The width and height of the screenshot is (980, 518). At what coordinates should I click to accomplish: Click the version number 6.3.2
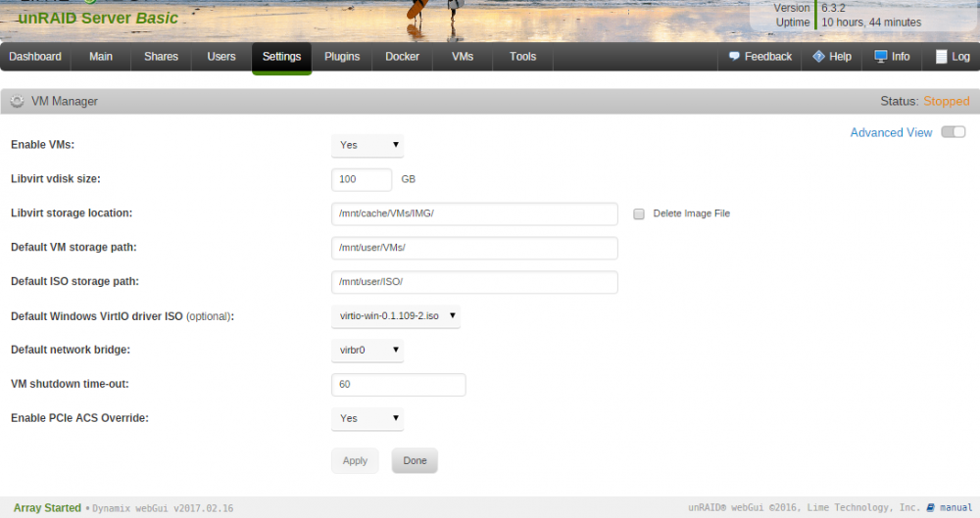[833, 8]
